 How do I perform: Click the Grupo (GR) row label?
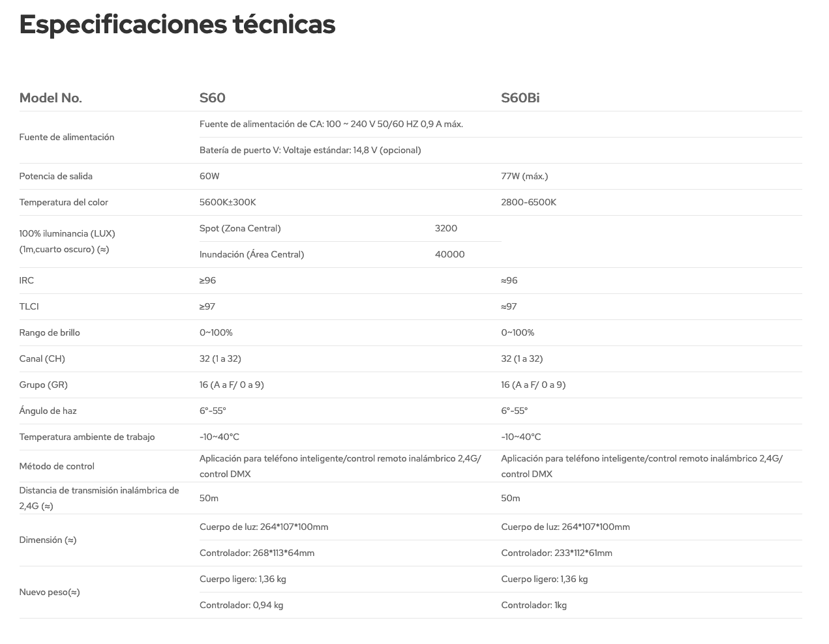[43, 385]
